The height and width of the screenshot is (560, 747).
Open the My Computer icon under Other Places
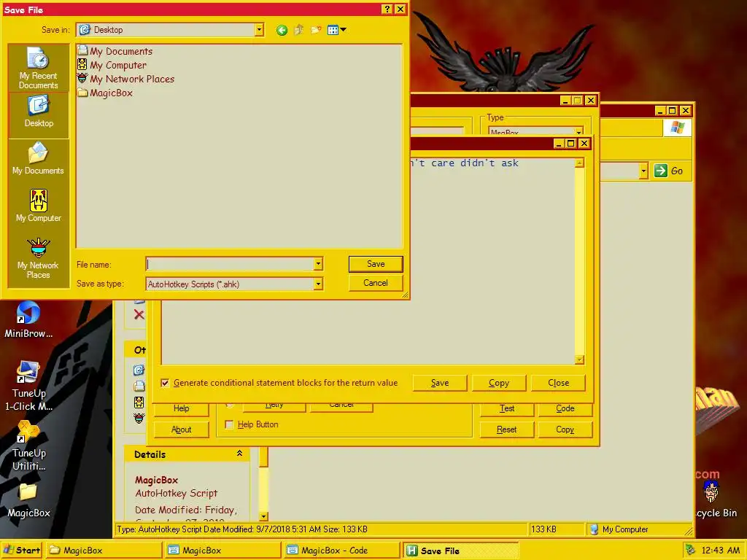tap(139, 402)
